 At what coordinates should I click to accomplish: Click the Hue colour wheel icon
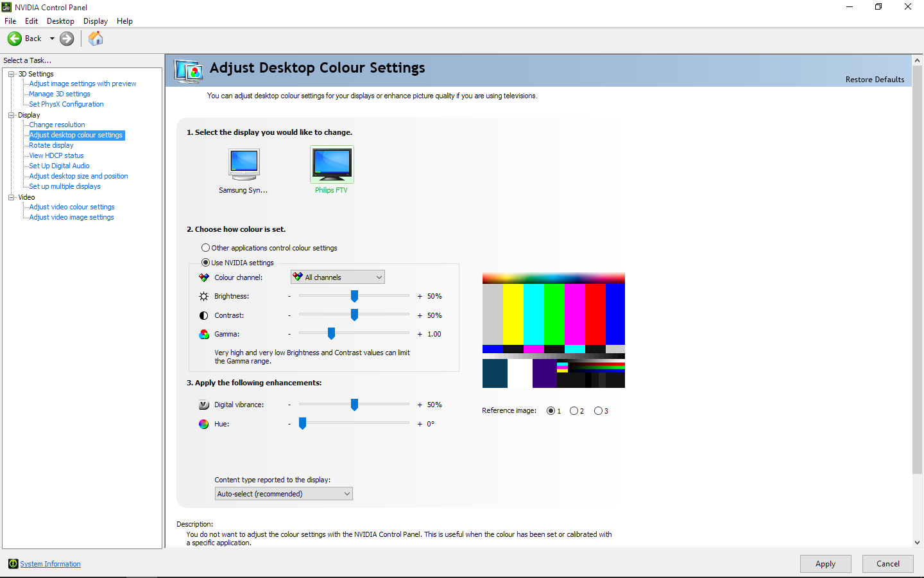(203, 424)
